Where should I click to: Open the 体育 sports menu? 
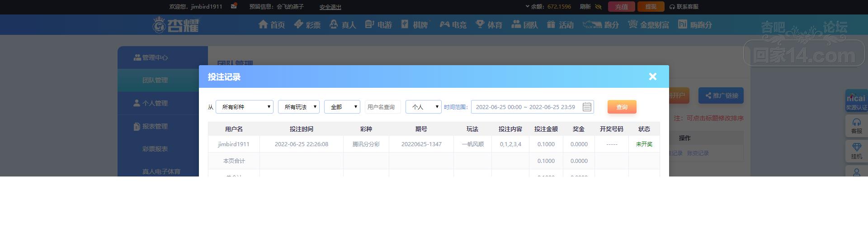[x=489, y=24]
